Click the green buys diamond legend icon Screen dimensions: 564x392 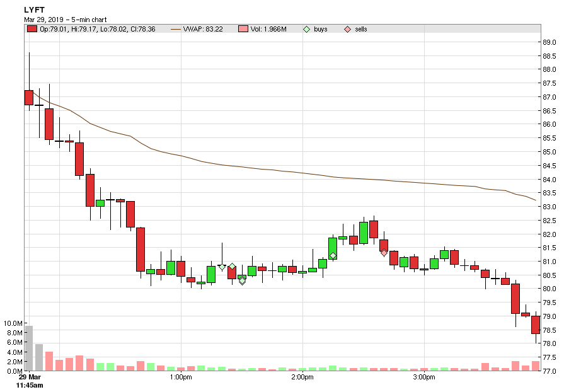click(307, 29)
